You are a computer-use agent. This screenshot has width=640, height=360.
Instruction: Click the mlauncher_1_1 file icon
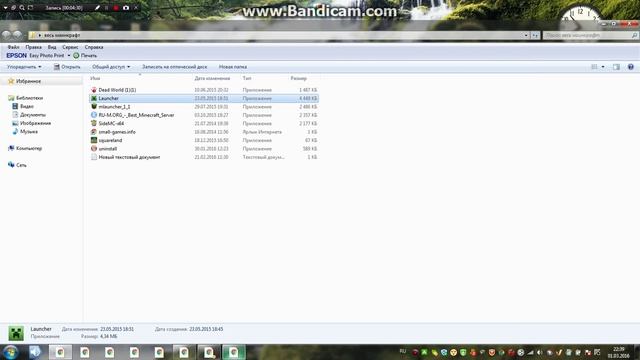[x=94, y=107]
